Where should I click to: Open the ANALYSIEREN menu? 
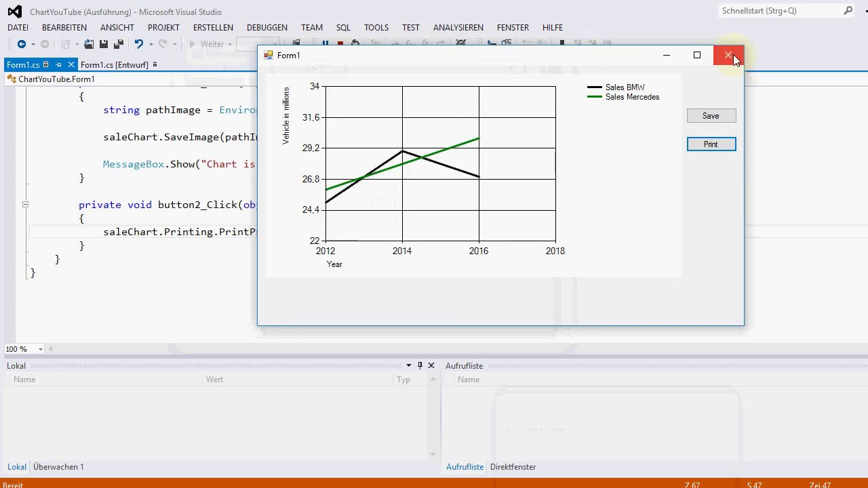[x=458, y=28]
